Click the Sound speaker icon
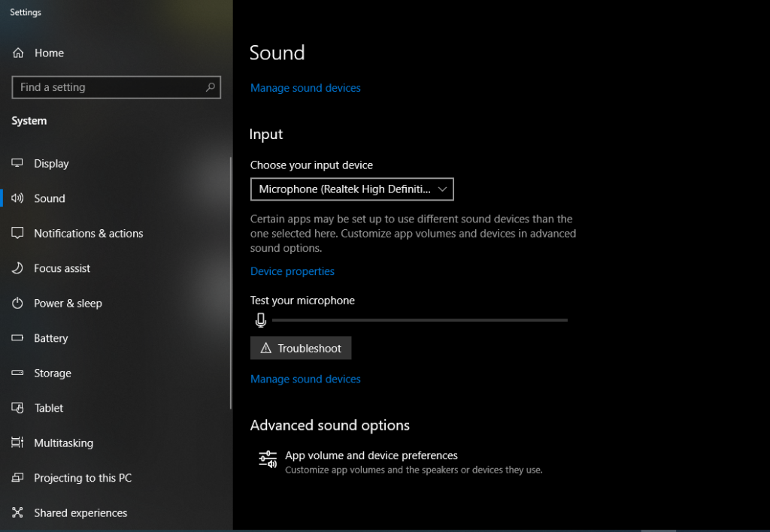Viewport: 770px width, 532px height. click(18, 198)
